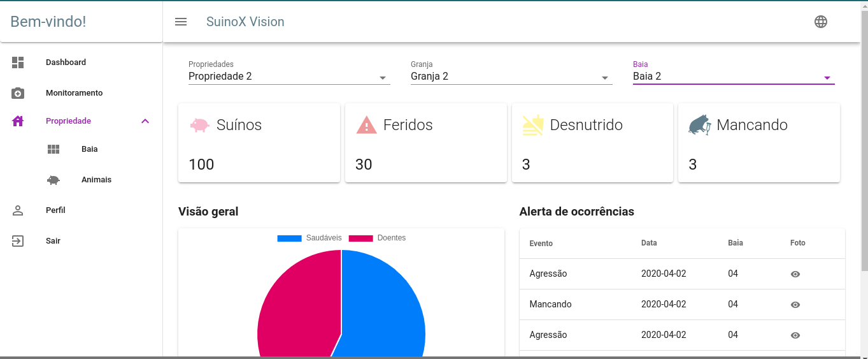Click the Saudáveis legend label

coord(324,238)
